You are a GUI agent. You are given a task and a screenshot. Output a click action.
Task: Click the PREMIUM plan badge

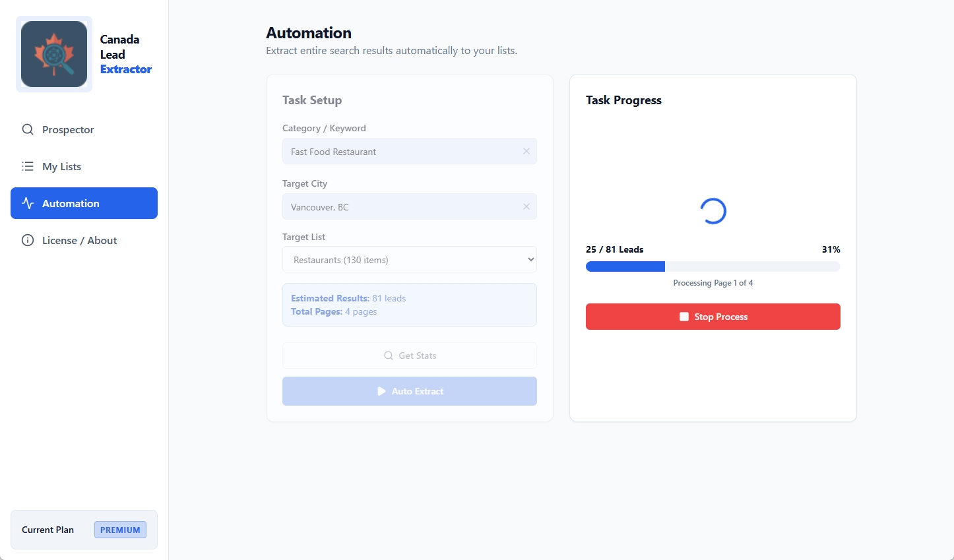pos(120,530)
